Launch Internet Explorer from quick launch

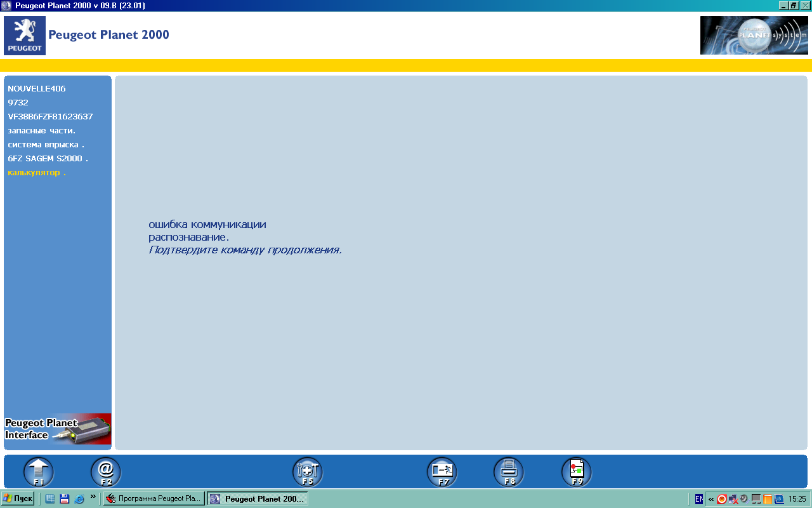click(79, 499)
